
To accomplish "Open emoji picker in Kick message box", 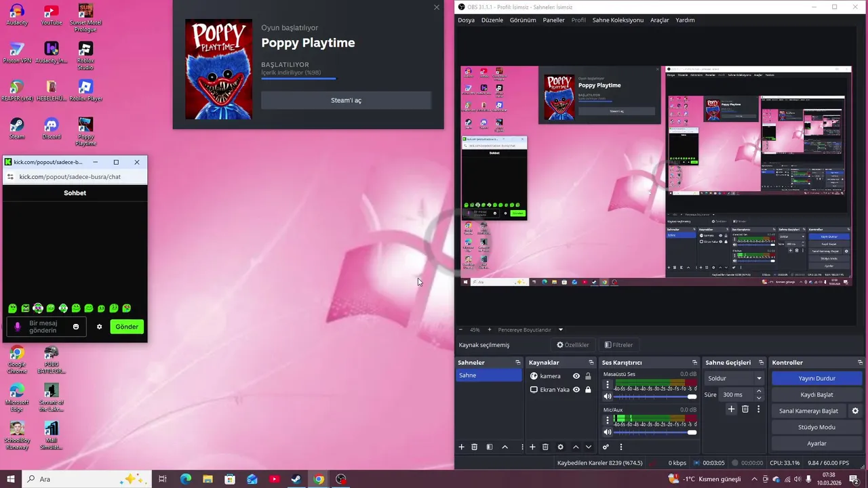I will pos(76,327).
